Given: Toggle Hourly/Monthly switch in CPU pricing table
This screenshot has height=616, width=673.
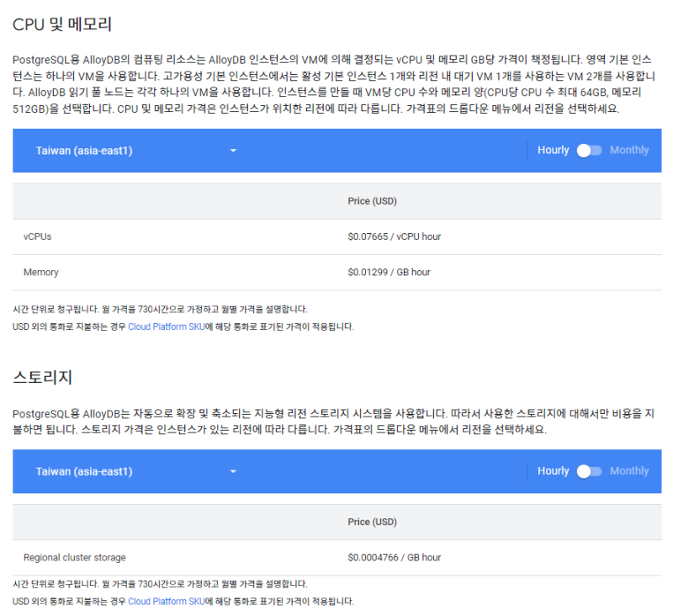Looking at the screenshot, I should coord(589,151).
